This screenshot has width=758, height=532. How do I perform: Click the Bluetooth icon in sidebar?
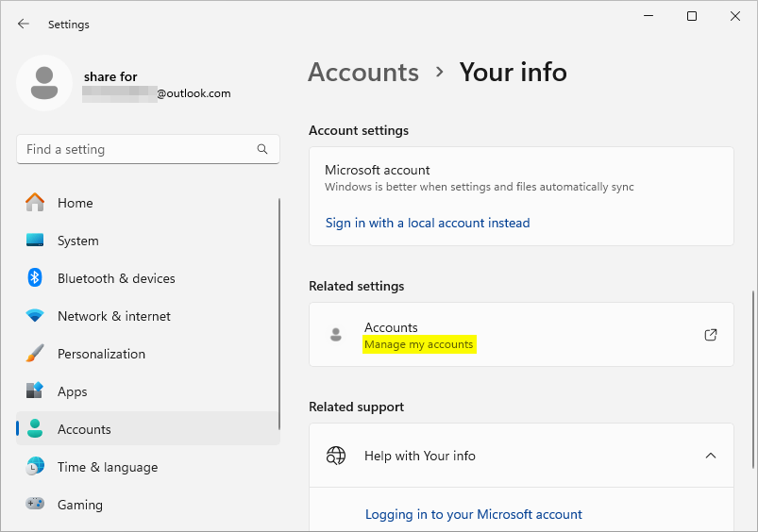(35, 278)
